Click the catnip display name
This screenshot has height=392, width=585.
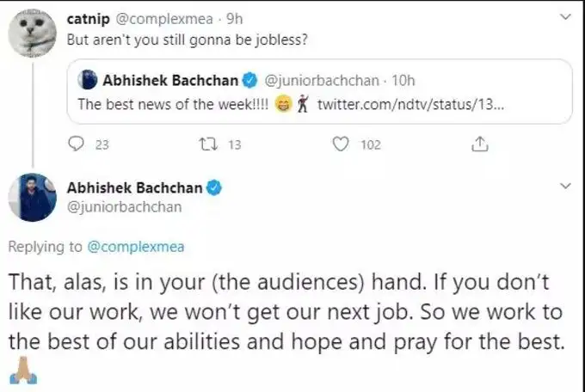pyautogui.click(x=89, y=17)
